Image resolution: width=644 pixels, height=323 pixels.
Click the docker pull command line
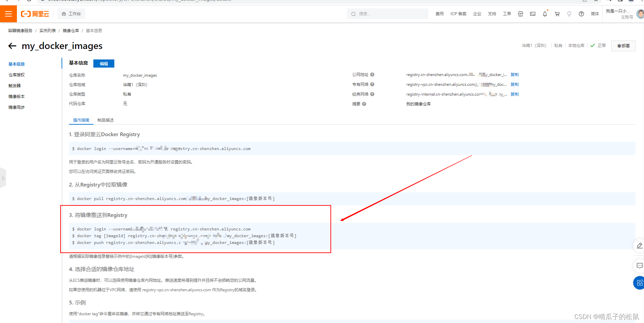point(173,199)
